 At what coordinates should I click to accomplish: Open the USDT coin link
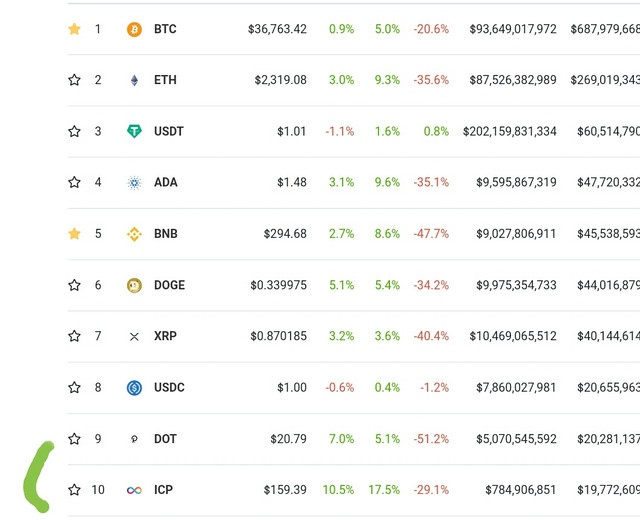point(169,131)
